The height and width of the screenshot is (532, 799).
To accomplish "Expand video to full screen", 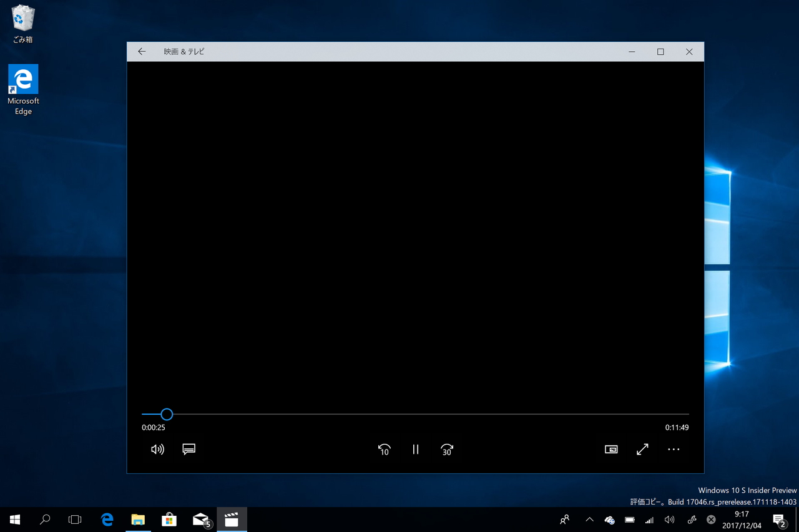I will pyautogui.click(x=642, y=449).
